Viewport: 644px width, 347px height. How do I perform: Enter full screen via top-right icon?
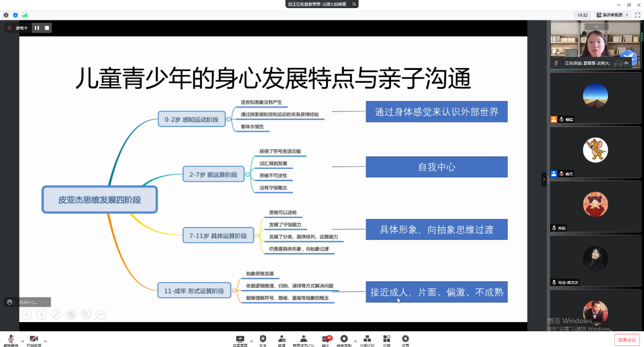click(x=637, y=15)
